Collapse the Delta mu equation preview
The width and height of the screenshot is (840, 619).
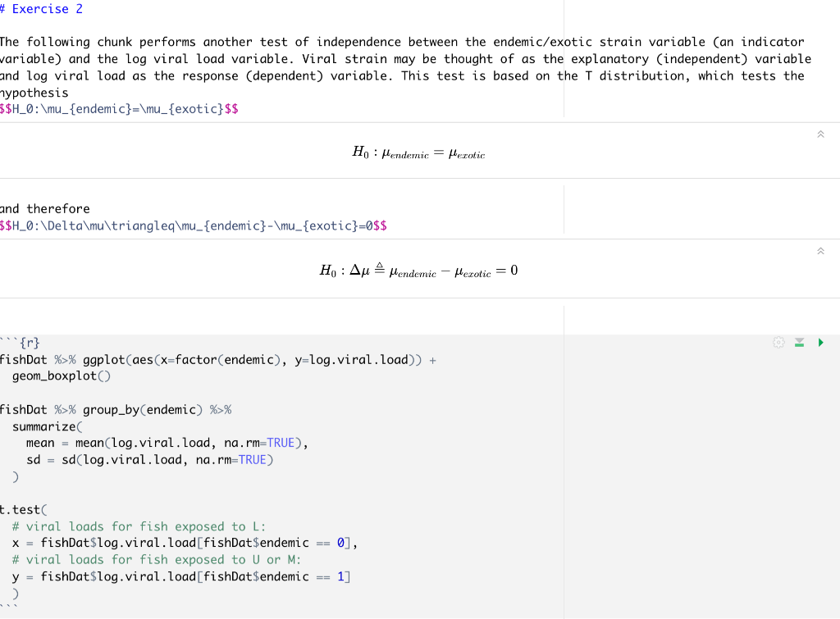click(x=820, y=252)
